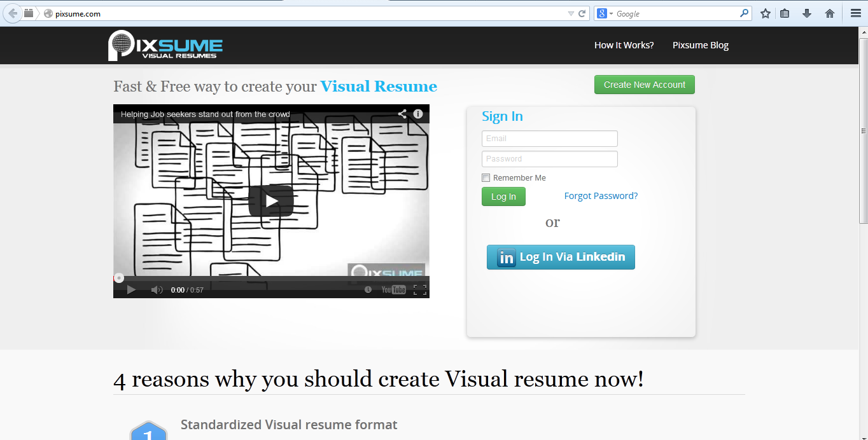868x440 pixels.
Task: Show bookmarks list icon
Action: coord(785,13)
